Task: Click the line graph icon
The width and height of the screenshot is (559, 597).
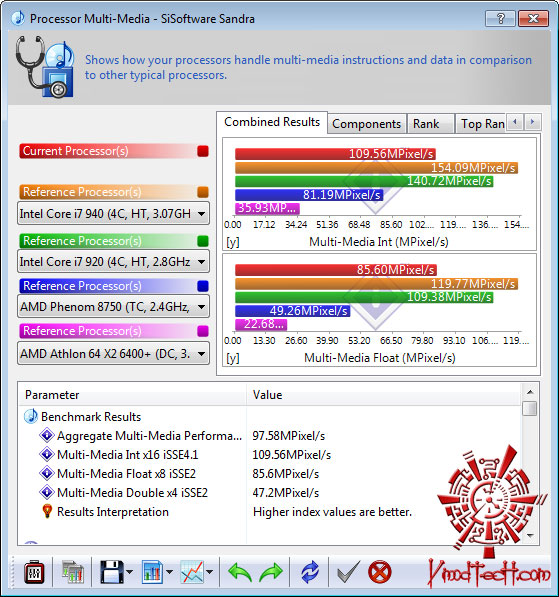Action: click(x=192, y=572)
